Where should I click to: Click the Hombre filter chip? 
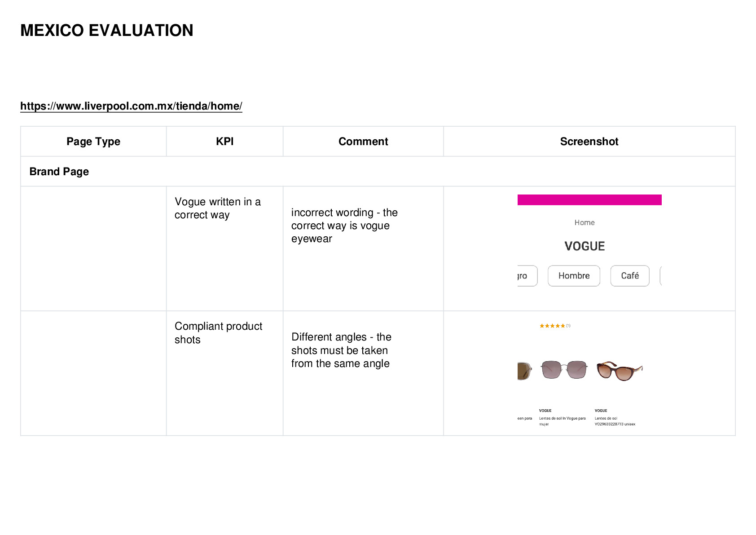click(x=574, y=276)
